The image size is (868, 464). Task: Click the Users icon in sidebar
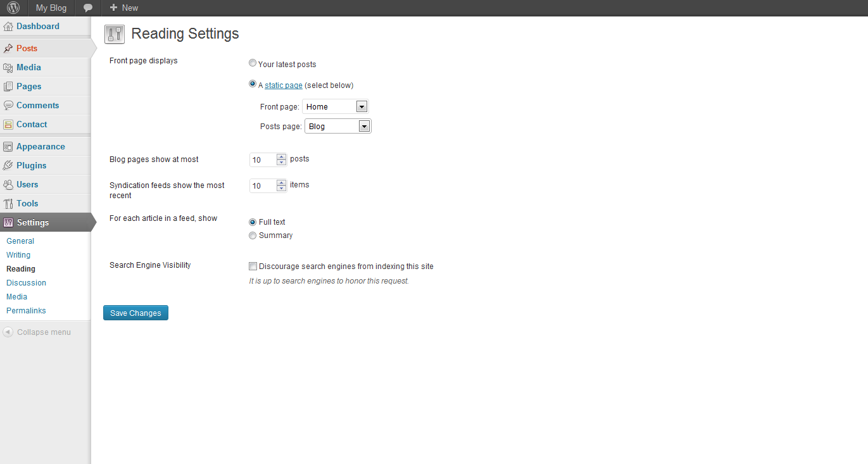(x=8, y=185)
